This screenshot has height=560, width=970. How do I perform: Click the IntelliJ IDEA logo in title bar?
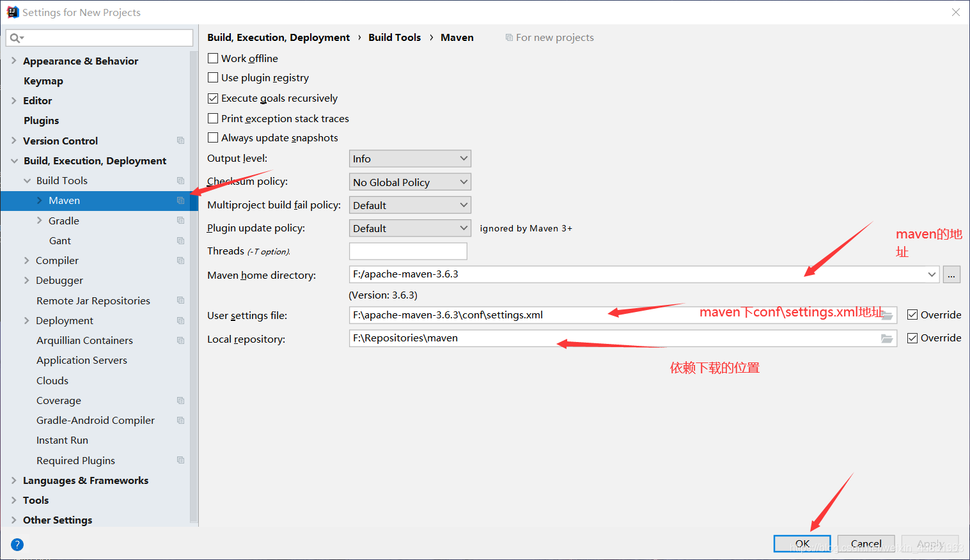click(13, 12)
